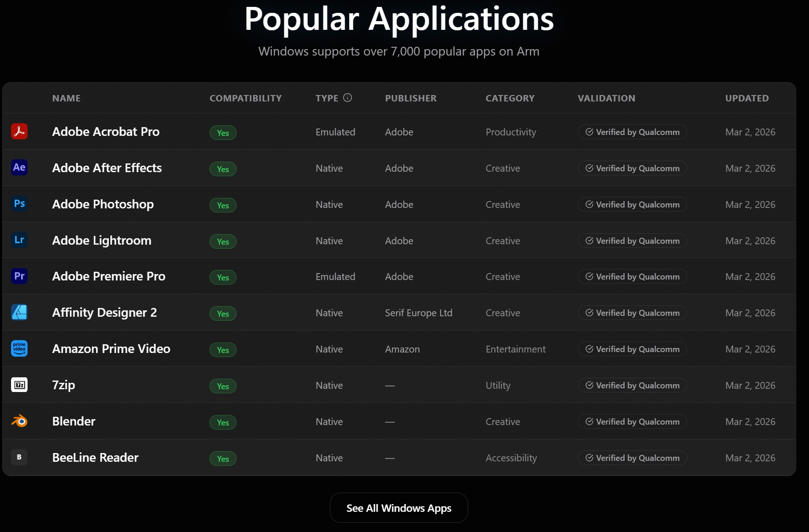
Task: Click the CATEGORY column header
Action: (x=510, y=98)
